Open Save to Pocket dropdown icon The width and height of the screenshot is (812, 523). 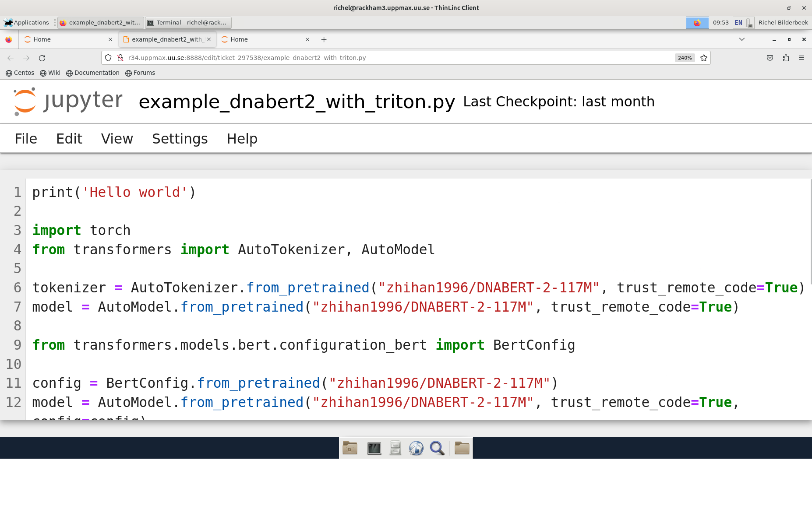770,57
